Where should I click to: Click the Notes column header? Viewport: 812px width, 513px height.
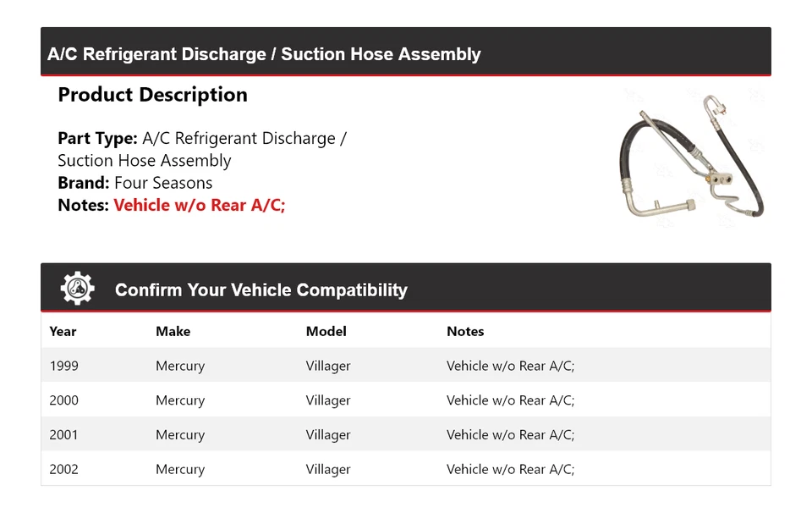coord(465,331)
